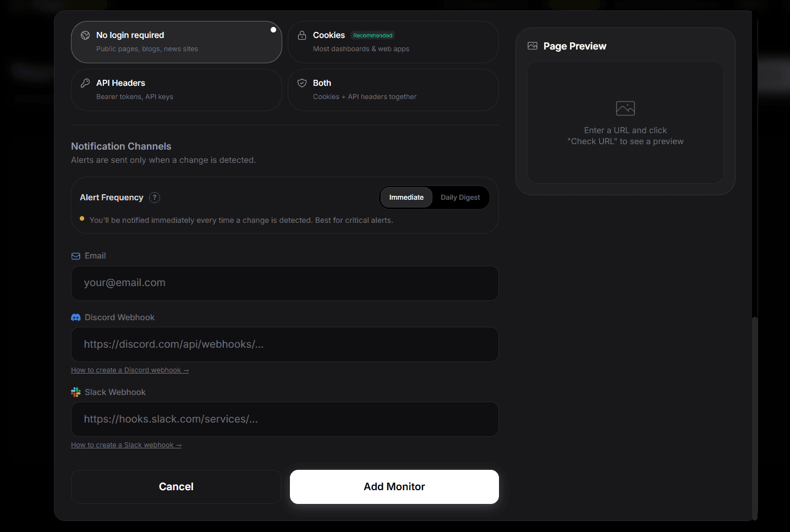
Task: Choose the API Headers authentication method
Action: pyautogui.click(x=176, y=90)
